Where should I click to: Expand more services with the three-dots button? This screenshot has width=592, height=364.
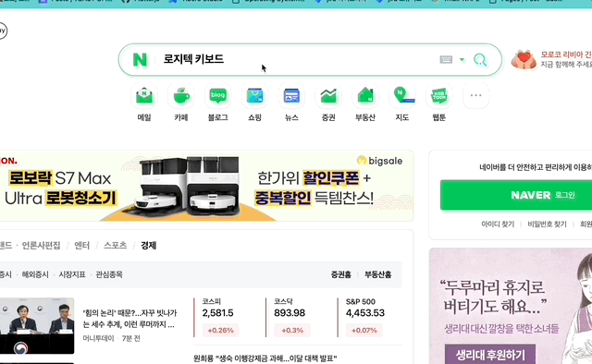point(475,96)
